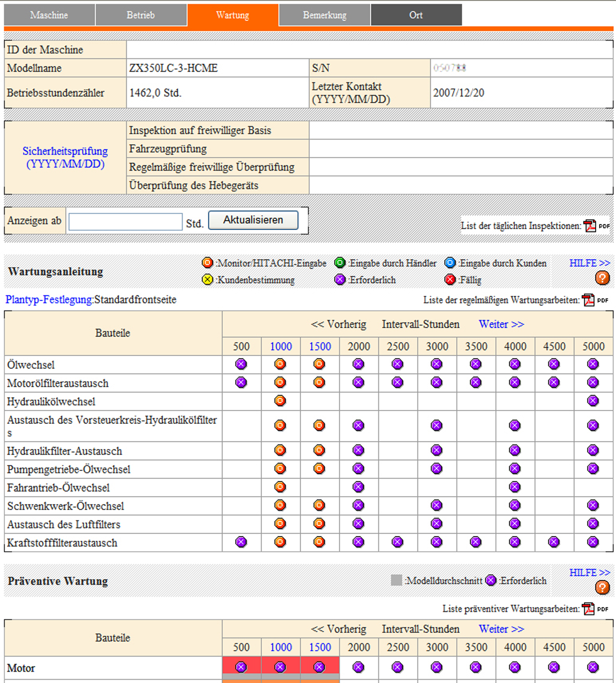Click into the Anzeigen ab hours field
This screenshot has height=683, width=616.
click(x=126, y=222)
